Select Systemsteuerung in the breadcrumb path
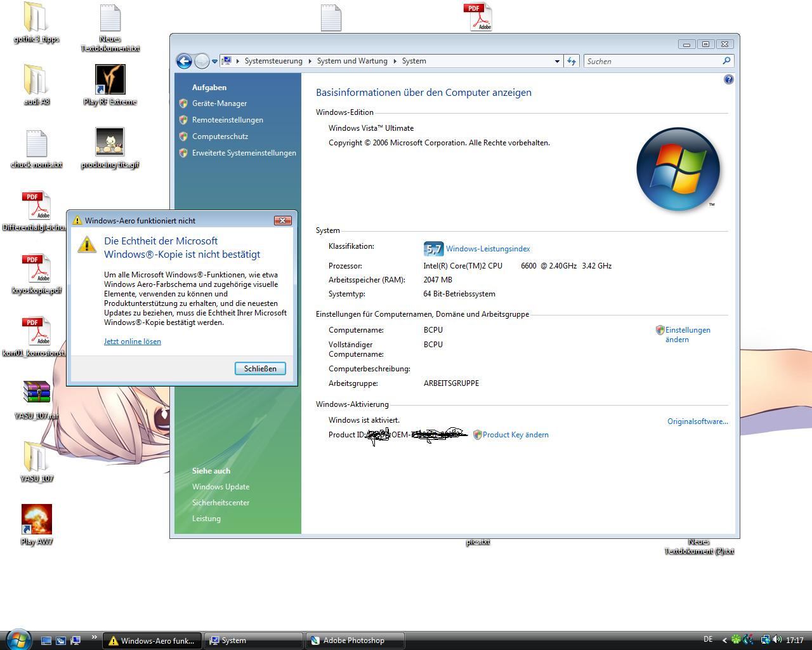This screenshot has width=812, height=650. tap(273, 61)
